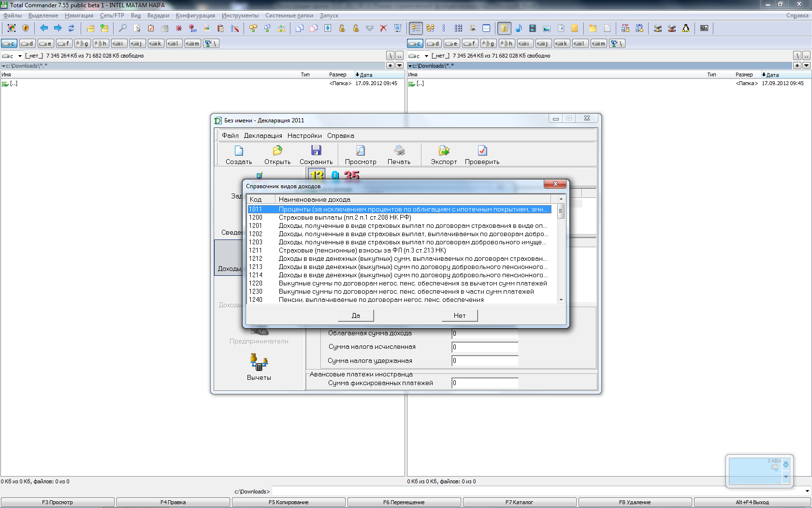Click the income list scrollbar down arrow
Viewport: 812px width, 508px height.
click(x=561, y=300)
